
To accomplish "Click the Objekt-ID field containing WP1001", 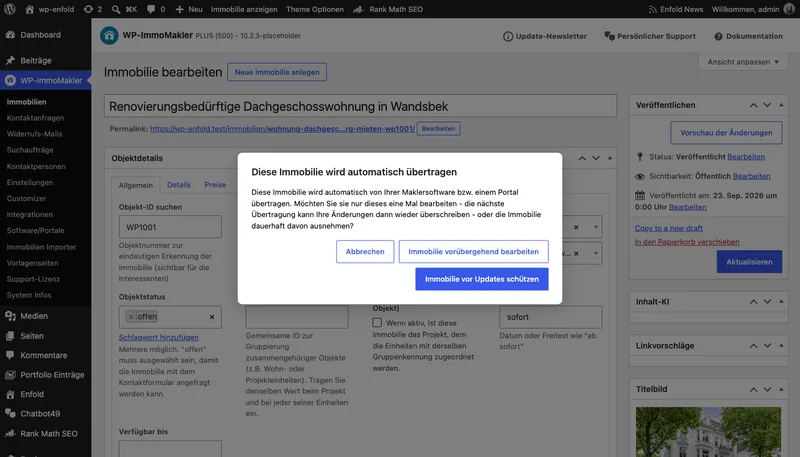I will coord(170,227).
